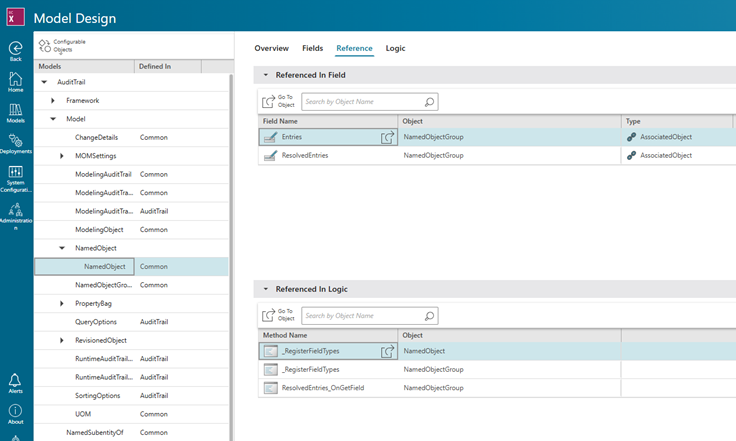Click Go To Object in Referenced In Logic

[278, 315]
